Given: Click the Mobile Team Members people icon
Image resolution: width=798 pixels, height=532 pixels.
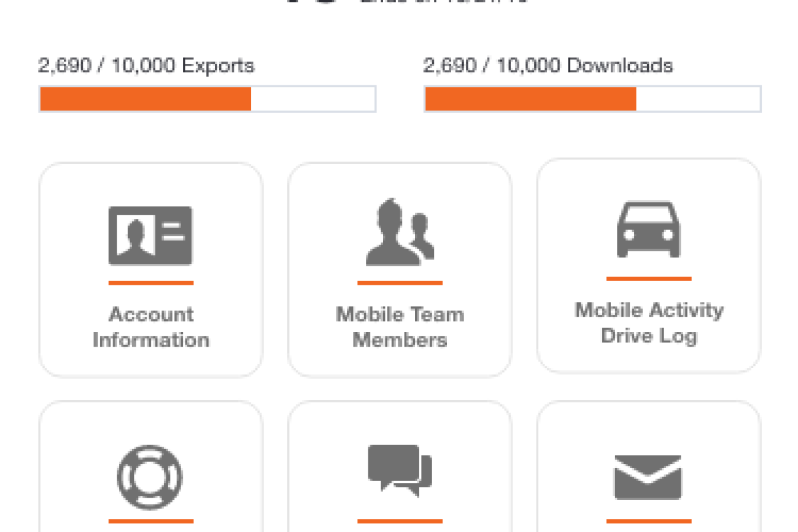Looking at the screenshot, I should [400, 233].
